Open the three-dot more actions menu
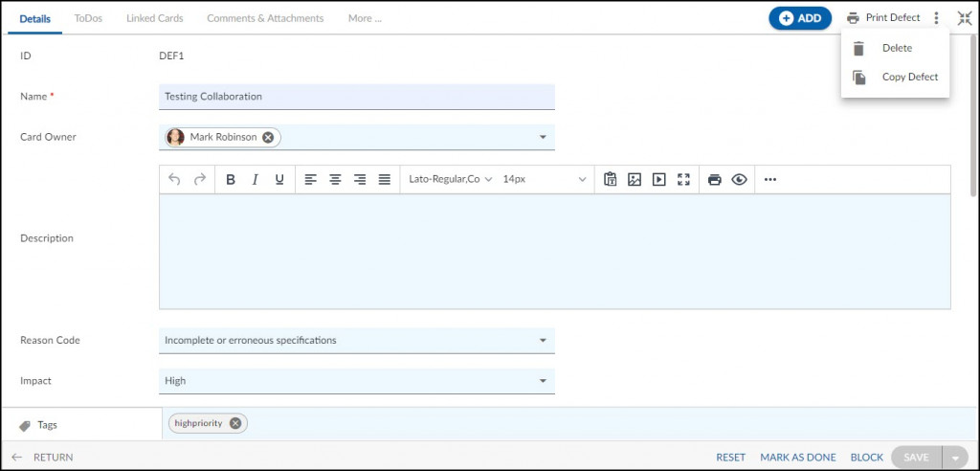This screenshot has width=980, height=471. pyautogui.click(x=936, y=18)
